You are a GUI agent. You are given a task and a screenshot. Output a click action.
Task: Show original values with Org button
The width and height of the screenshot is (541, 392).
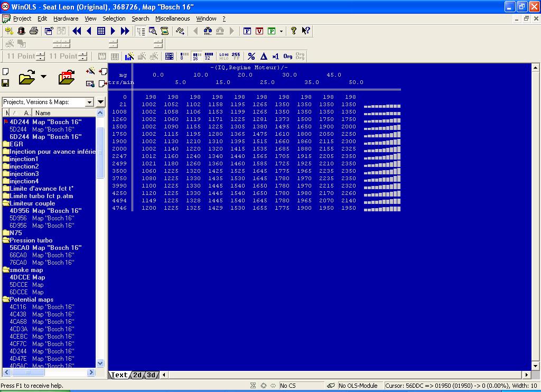pyautogui.click(x=288, y=56)
